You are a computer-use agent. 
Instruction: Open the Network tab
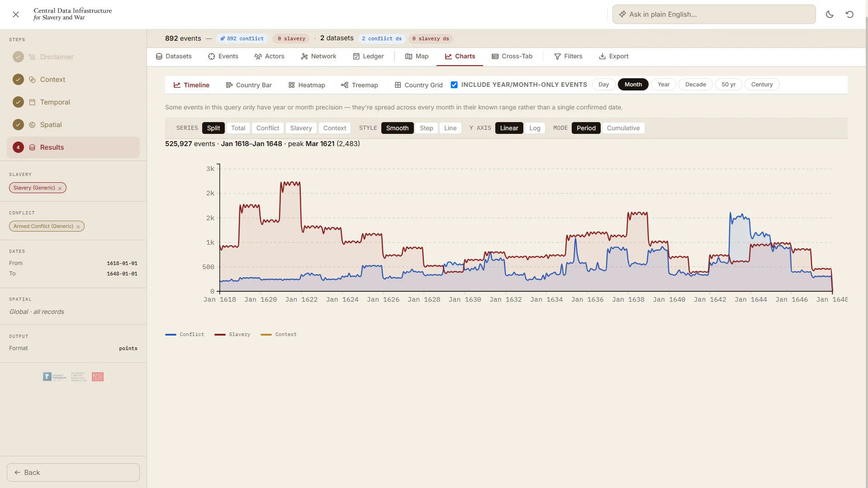318,57
